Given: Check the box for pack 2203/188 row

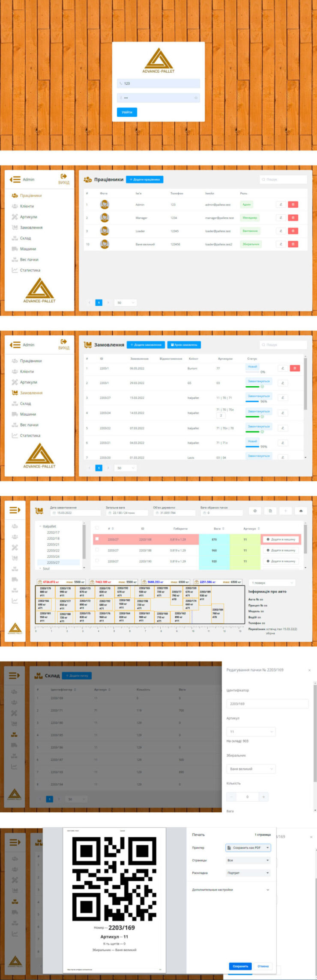Looking at the screenshot, I should 97,550.
